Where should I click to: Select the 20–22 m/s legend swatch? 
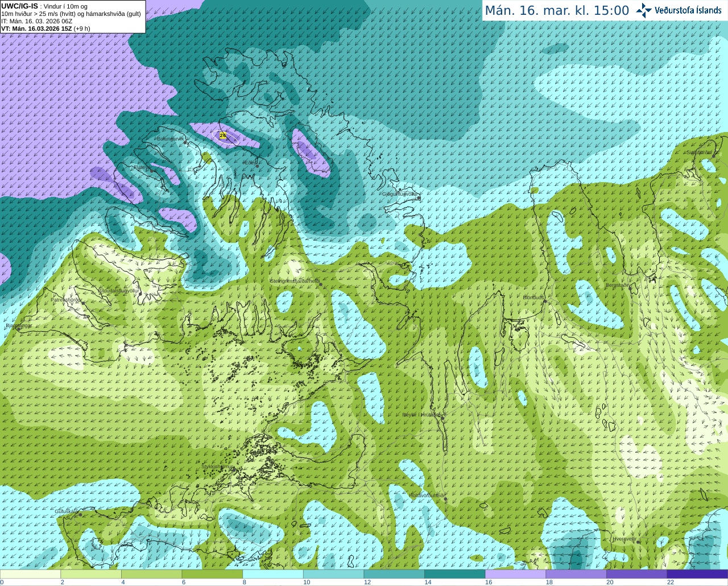[637, 574]
